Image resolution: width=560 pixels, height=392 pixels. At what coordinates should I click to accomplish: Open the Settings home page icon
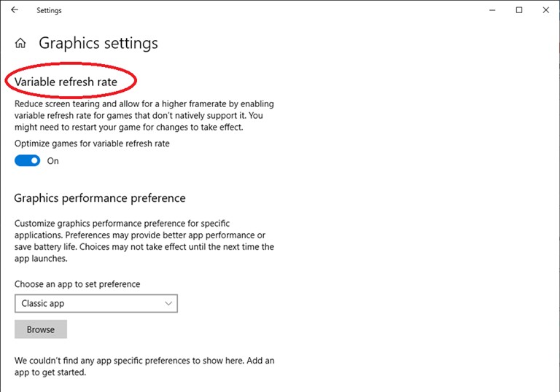click(20, 43)
